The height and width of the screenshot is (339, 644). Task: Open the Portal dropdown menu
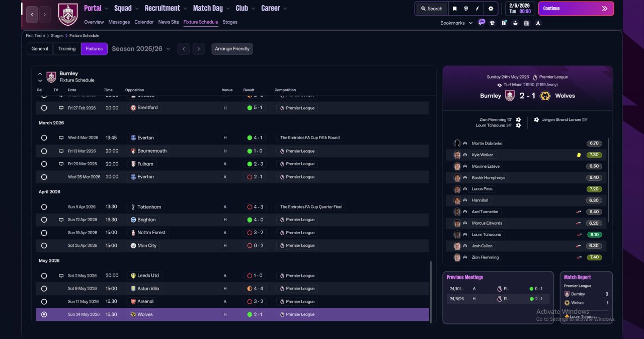coord(96,8)
